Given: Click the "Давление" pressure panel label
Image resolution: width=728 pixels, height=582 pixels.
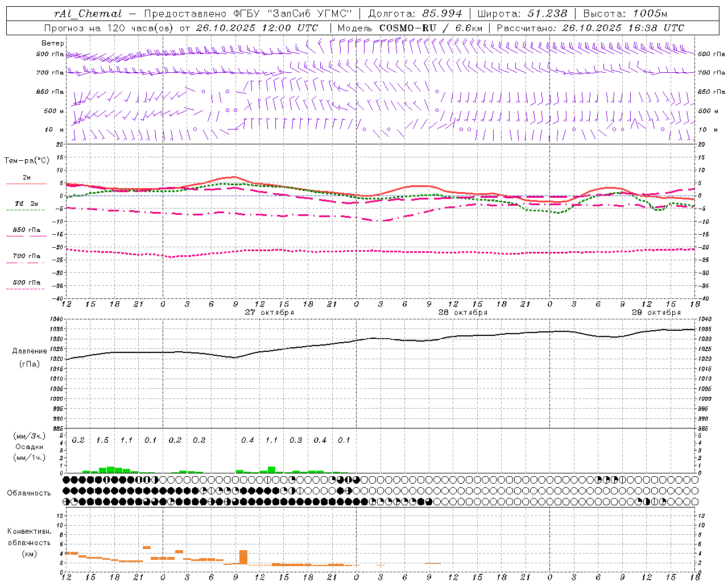Looking at the screenshot, I should pos(30,351).
